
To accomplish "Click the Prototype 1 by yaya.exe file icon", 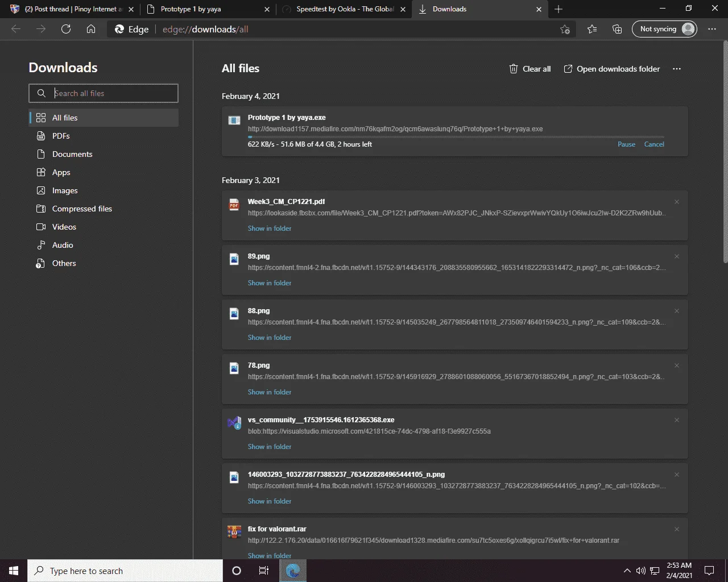I will tap(234, 120).
